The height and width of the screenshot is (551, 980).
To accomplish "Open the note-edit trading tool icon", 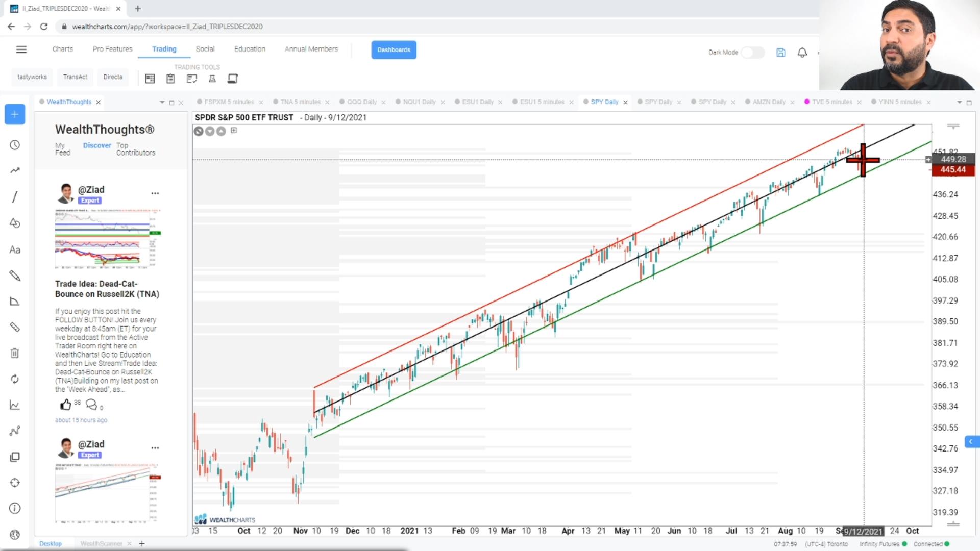I will (x=191, y=79).
